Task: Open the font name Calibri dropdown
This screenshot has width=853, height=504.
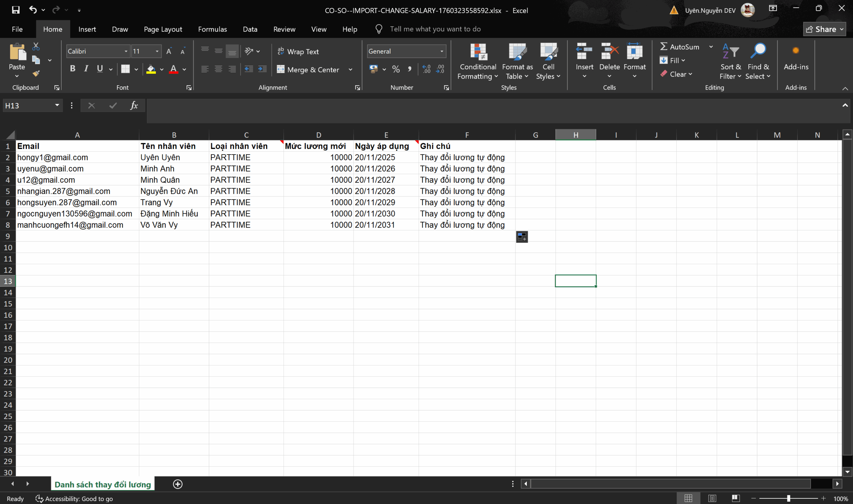Action: point(126,51)
